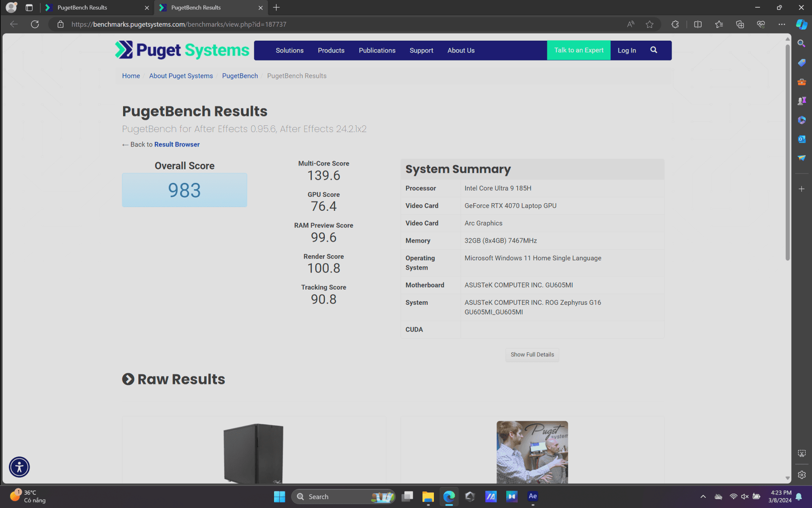The width and height of the screenshot is (812, 508).
Task: Open games chess icon in sidebar
Action: [801, 101]
